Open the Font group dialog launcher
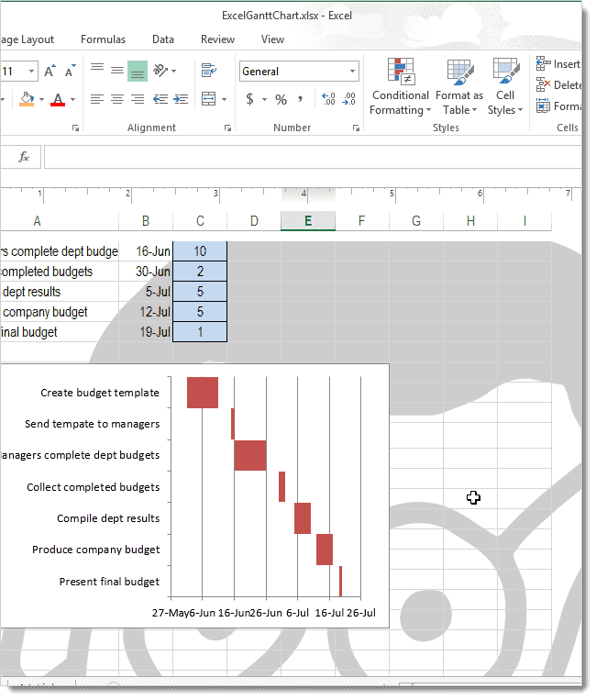The height and width of the screenshot is (700, 596). click(x=75, y=128)
